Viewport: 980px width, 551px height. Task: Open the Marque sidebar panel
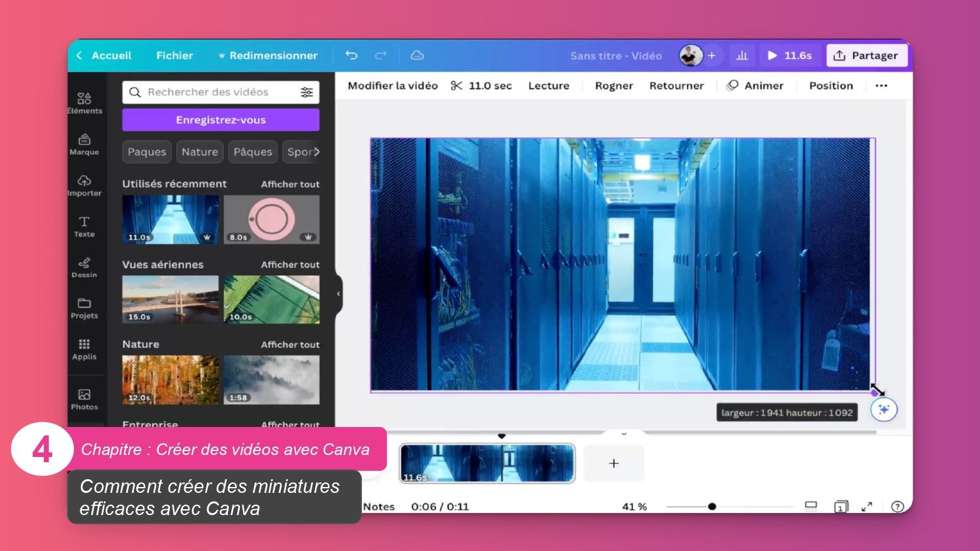coord(84,144)
